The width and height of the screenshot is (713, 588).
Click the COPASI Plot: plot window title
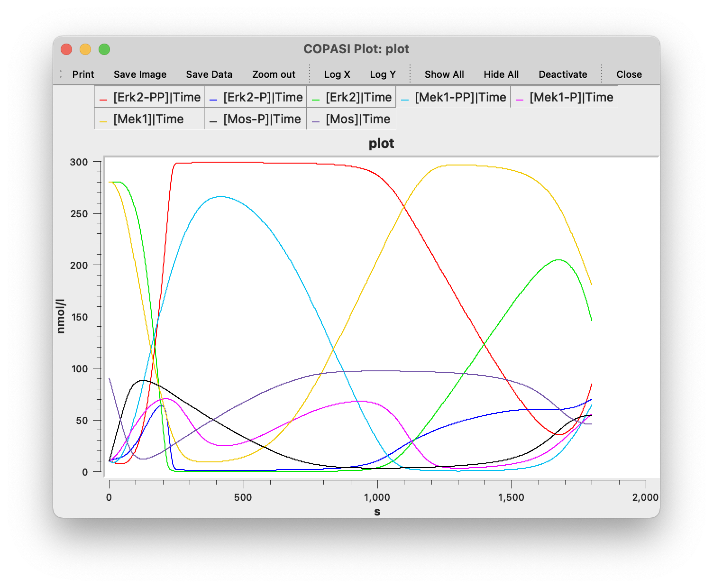[x=356, y=49]
